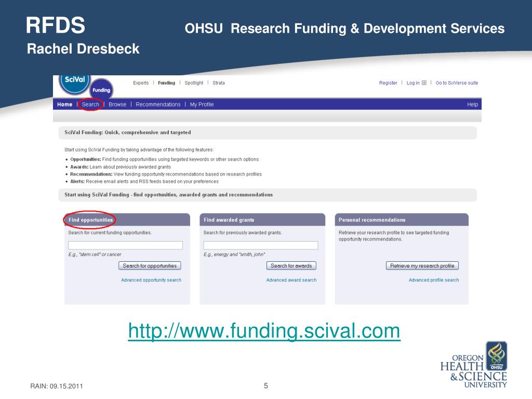This screenshot has width=532, height=399.
Task: Click the 'RFDS' slide title
Action: tap(56, 25)
